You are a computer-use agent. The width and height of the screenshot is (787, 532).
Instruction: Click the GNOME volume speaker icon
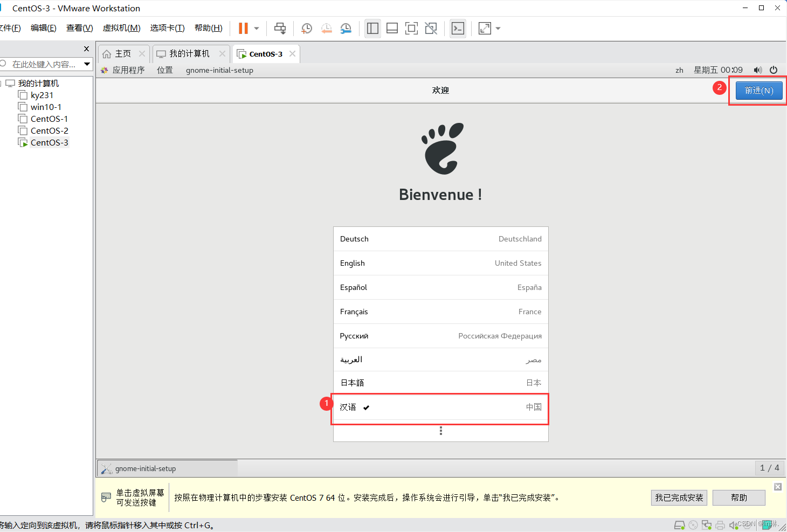click(x=758, y=70)
